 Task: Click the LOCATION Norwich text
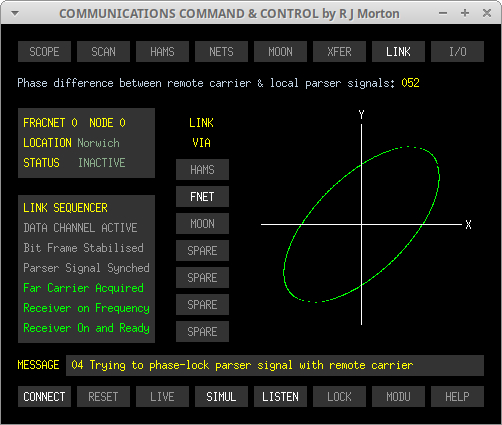click(x=71, y=143)
